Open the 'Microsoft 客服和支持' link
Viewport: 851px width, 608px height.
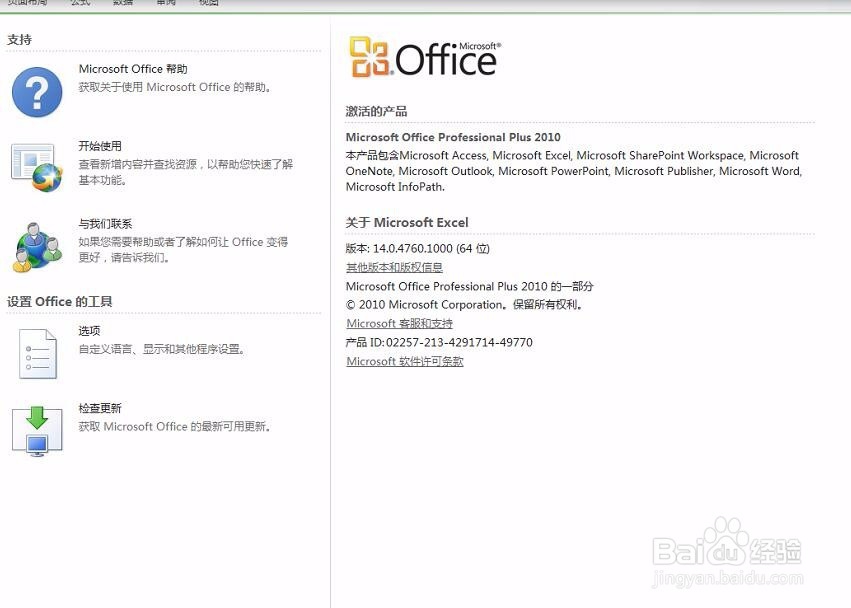(399, 324)
